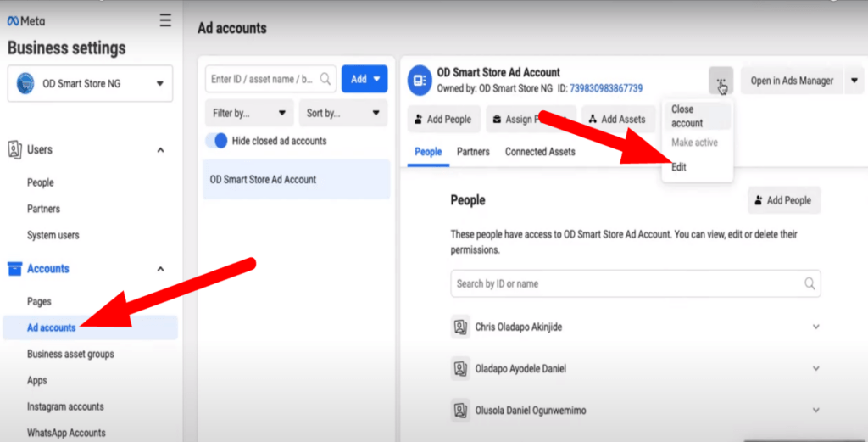The image size is (868, 442).
Task: Focus the Enter ID / asset name search field
Action: [x=270, y=79]
